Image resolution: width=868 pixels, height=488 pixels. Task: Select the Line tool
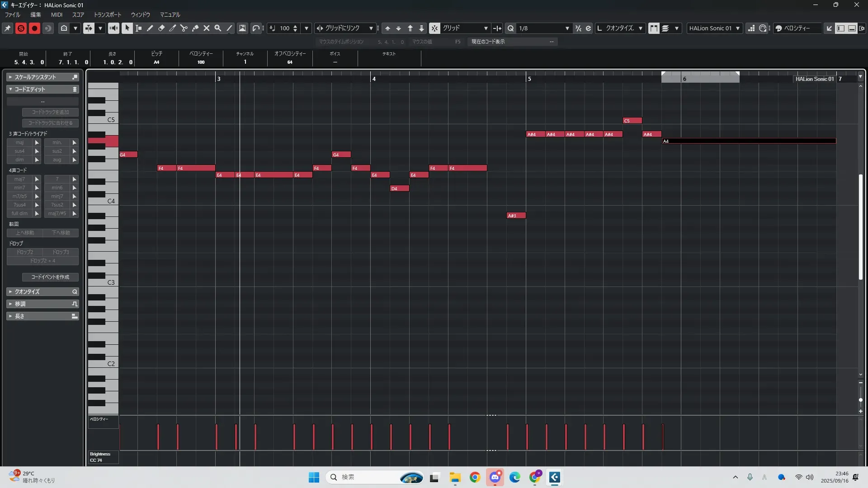click(x=229, y=28)
